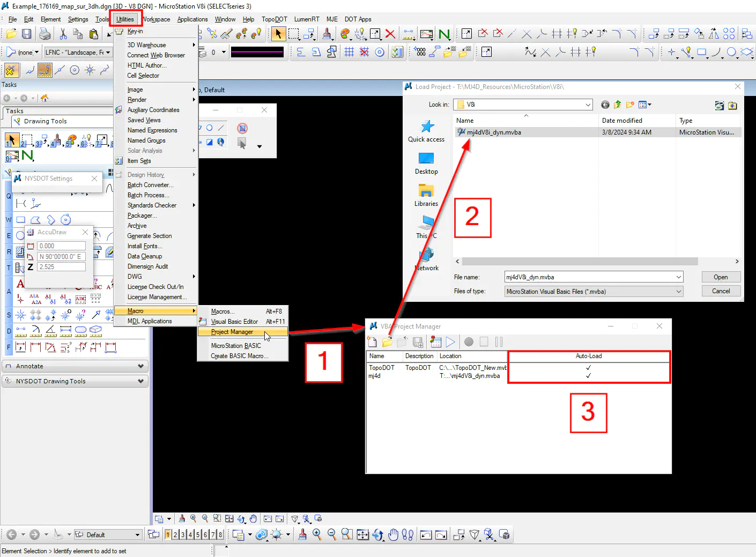Click the View Previous icon in bottom toolbar
This screenshot has width=756, height=557.
click(426, 534)
